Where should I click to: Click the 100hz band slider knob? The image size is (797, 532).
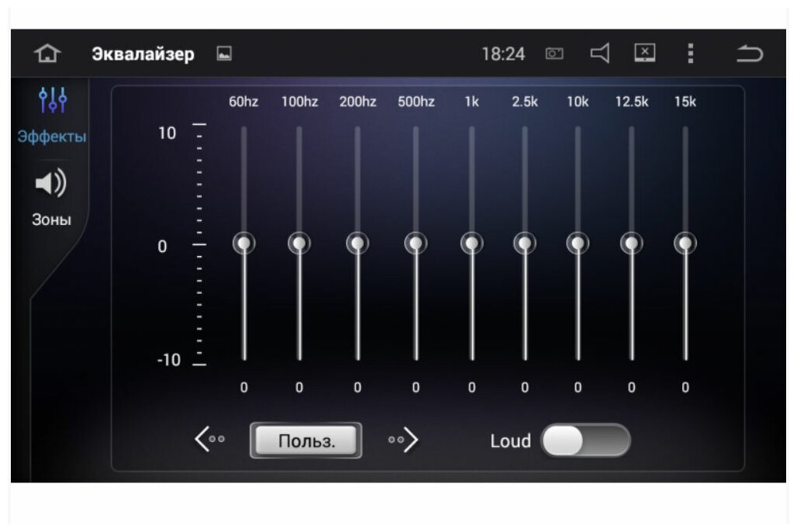(x=299, y=244)
